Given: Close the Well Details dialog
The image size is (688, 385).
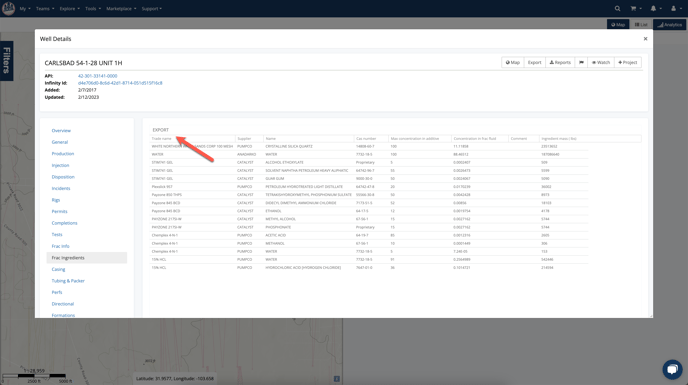Looking at the screenshot, I should (x=645, y=39).
